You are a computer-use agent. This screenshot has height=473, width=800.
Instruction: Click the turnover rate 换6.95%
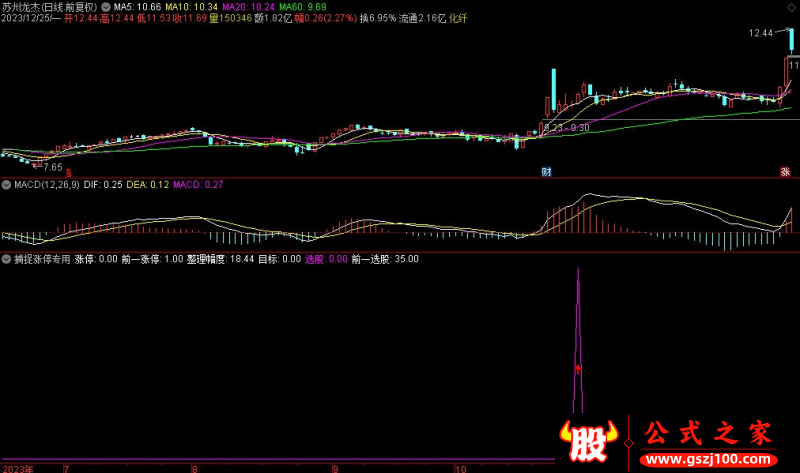pyautogui.click(x=378, y=18)
